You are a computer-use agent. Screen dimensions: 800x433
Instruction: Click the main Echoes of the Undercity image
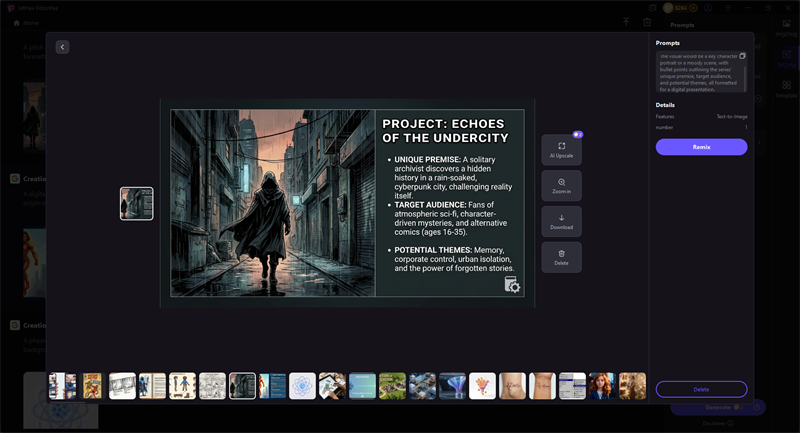coord(347,203)
